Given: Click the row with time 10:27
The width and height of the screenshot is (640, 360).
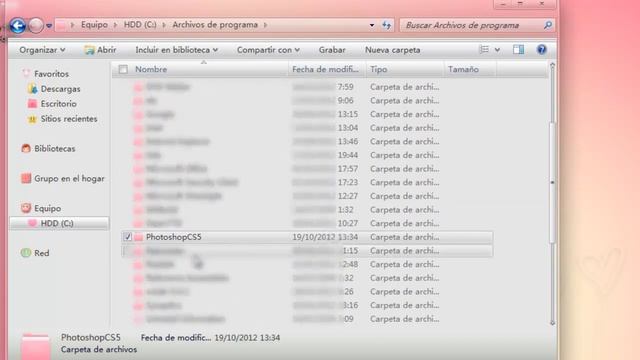Looking at the screenshot, I should point(307,224).
